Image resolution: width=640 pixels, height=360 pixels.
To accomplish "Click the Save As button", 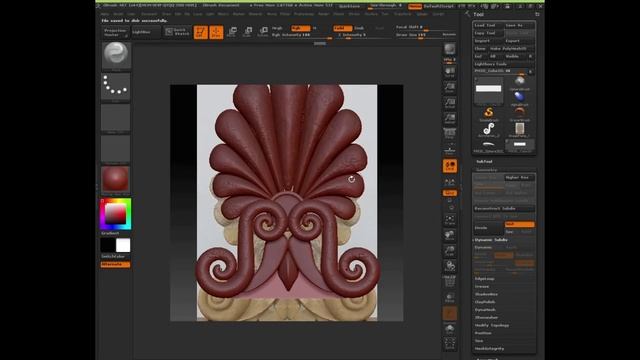I will 519,25.
